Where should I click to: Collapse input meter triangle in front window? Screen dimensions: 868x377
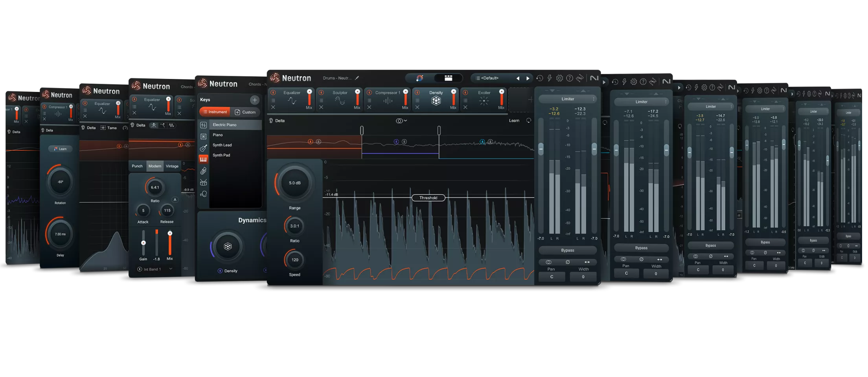coord(552,91)
